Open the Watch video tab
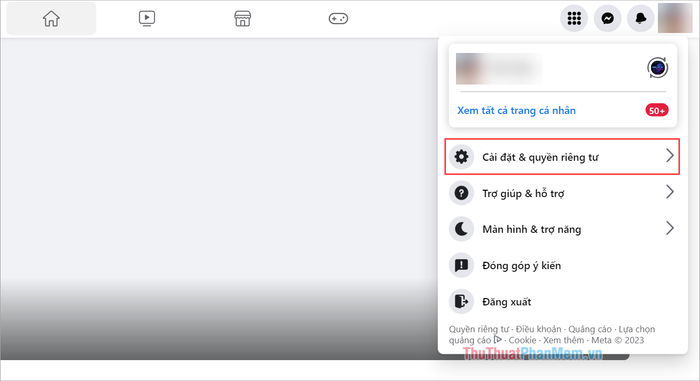This screenshot has height=381, width=700. (147, 18)
